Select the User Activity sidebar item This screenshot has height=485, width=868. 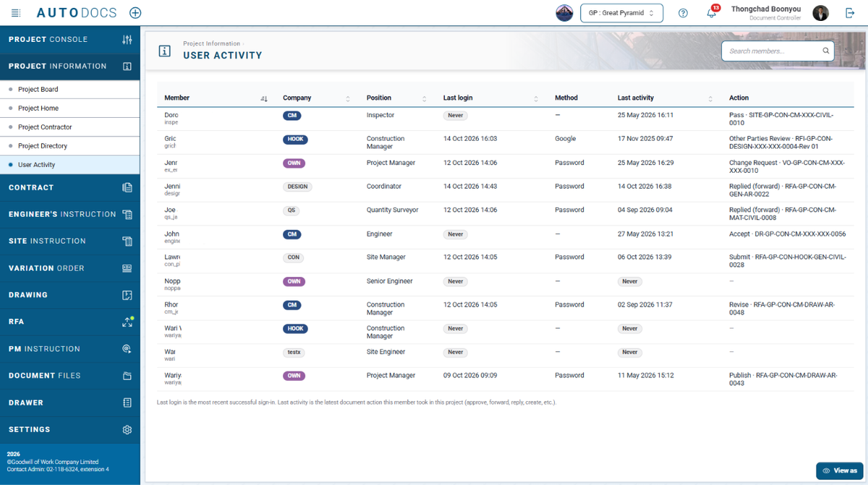pyautogui.click(x=70, y=165)
